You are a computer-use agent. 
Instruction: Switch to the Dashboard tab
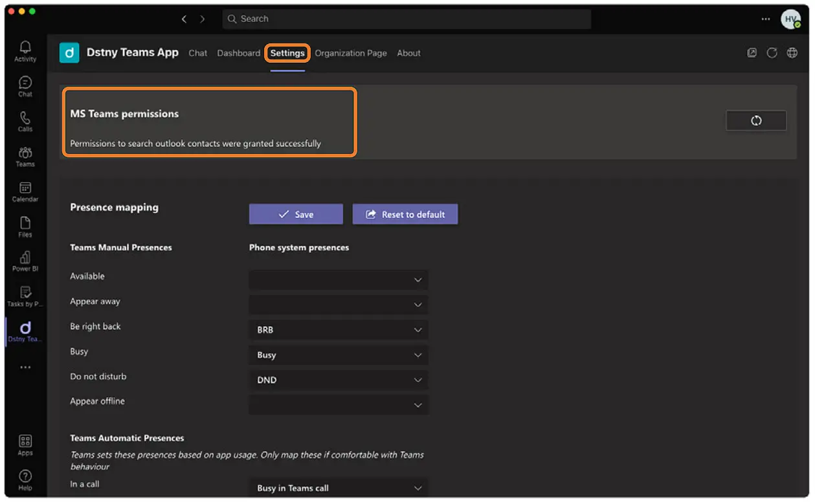(x=238, y=53)
